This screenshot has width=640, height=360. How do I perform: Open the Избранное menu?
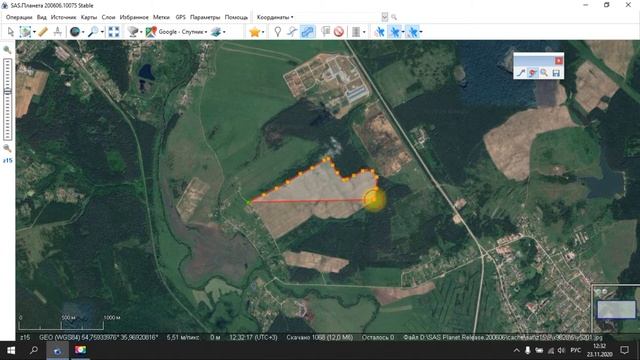[134, 17]
